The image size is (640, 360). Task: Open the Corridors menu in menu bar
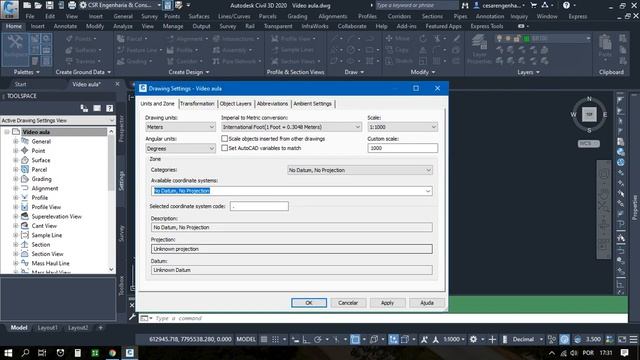point(399,16)
